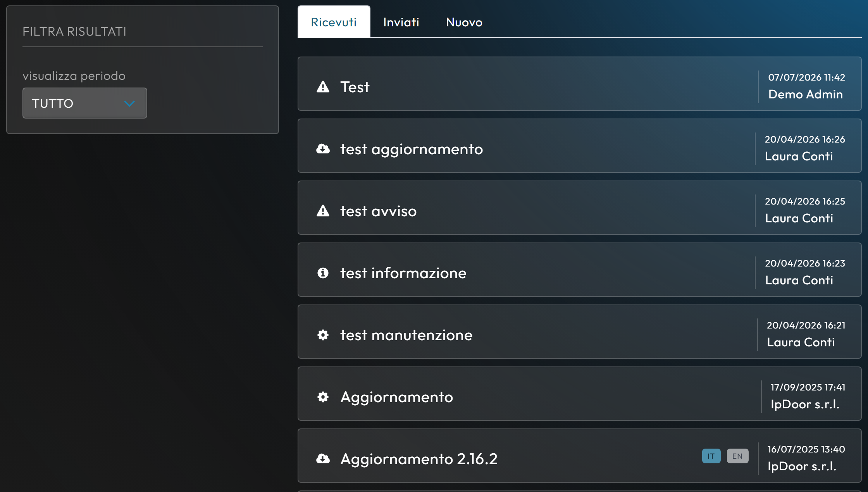Image resolution: width=868 pixels, height=492 pixels.
Task: Open the Nuovo tab
Action: click(x=464, y=22)
